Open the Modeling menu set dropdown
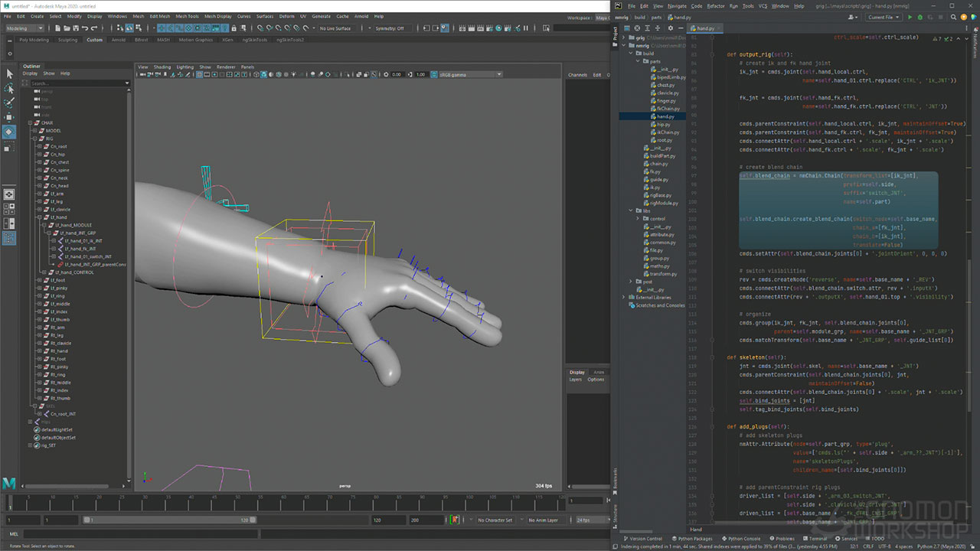This screenshot has width=980, height=551. coord(25,28)
